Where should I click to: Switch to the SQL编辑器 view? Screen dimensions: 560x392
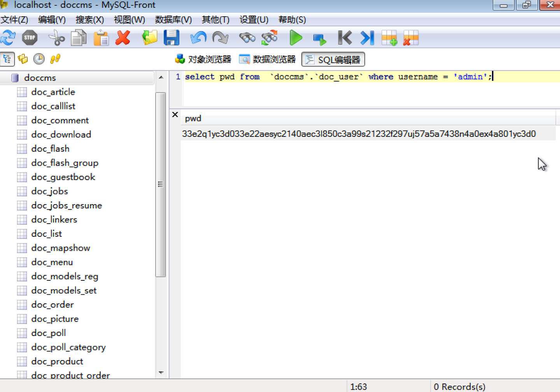click(x=333, y=59)
